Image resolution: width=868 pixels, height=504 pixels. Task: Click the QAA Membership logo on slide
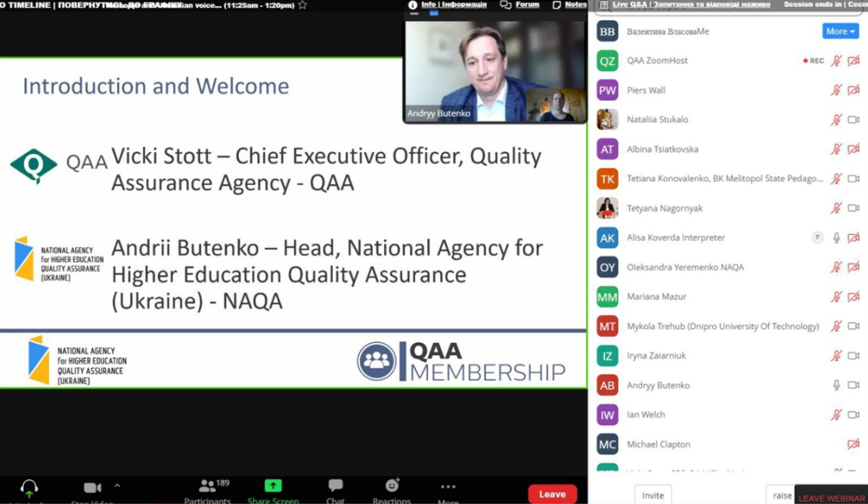tap(461, 361)
